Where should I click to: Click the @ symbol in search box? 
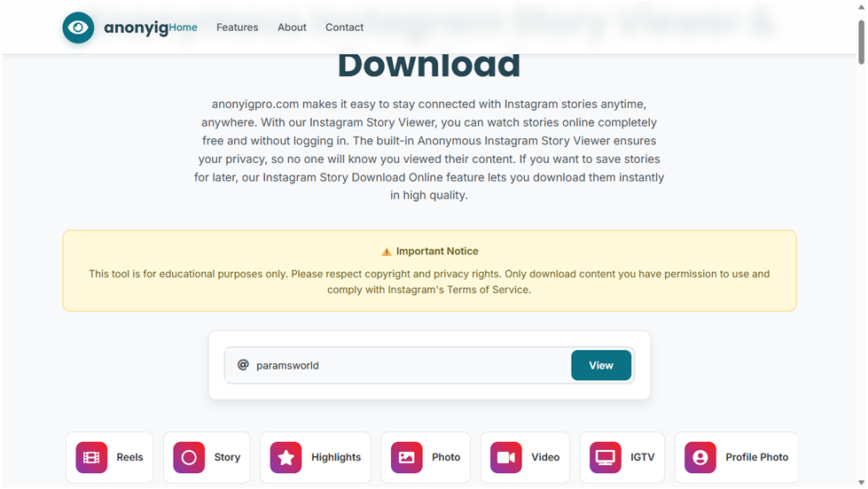(x=243, y=365)
